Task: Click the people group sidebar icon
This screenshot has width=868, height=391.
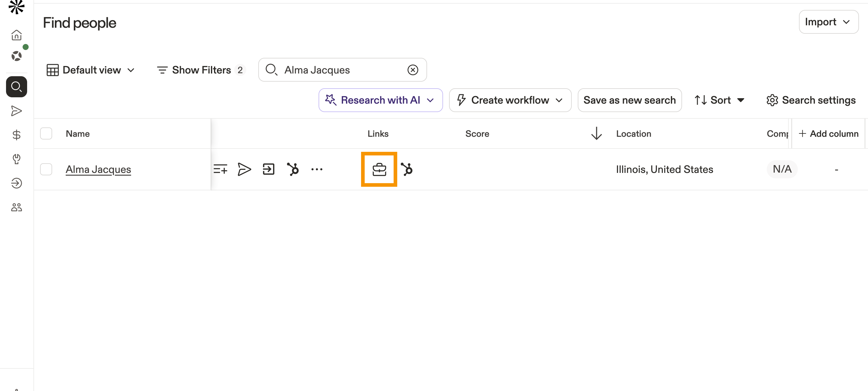Action: tap(17, 207)
